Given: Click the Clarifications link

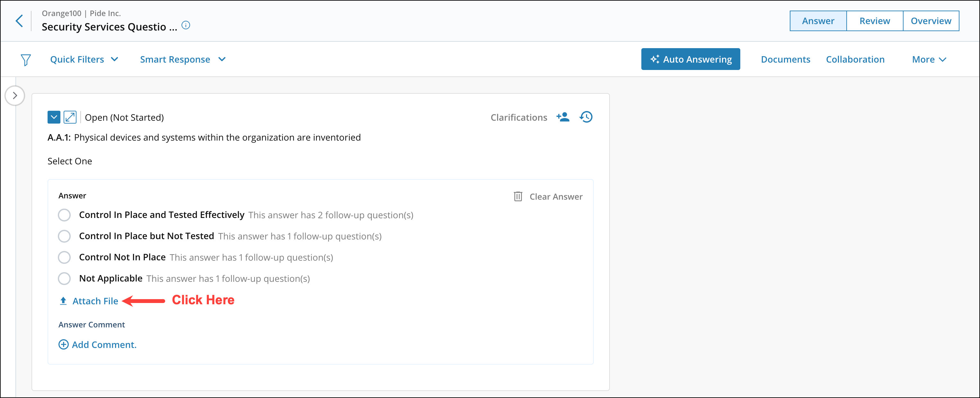Looking at the screenshot, I should coord(519,117).
